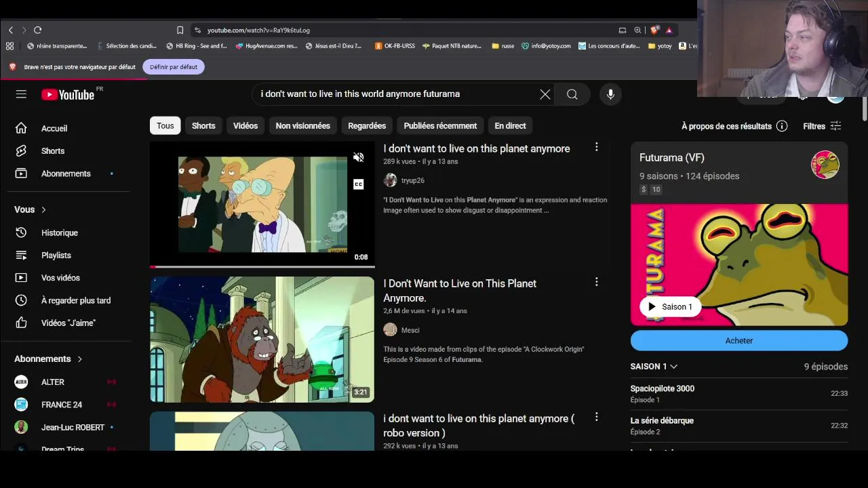Select the Regardées chip
The image size is (868, 488).
pos(367,126)
